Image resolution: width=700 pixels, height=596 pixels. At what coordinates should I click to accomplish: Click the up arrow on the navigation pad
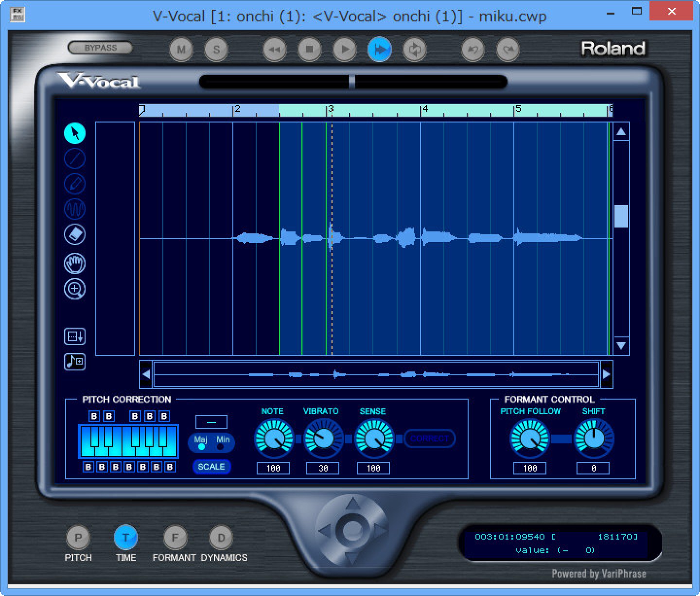coord(353,504)
